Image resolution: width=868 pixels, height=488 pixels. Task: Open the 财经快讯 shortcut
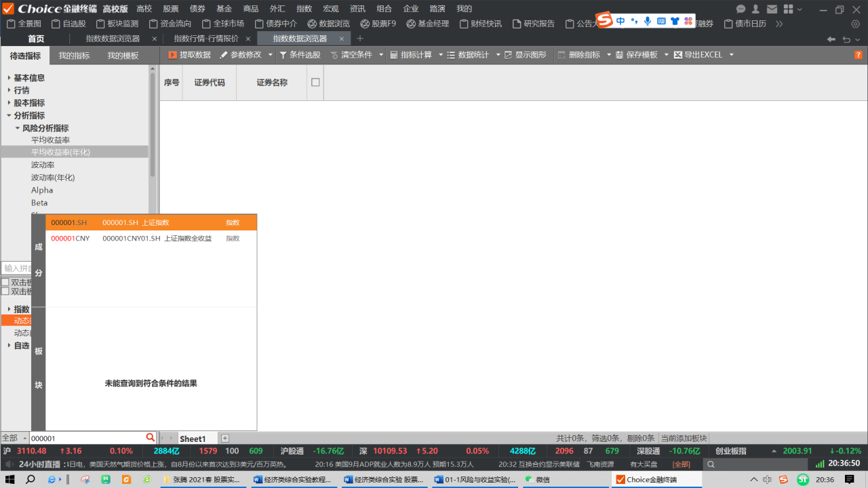coord(481,24)
